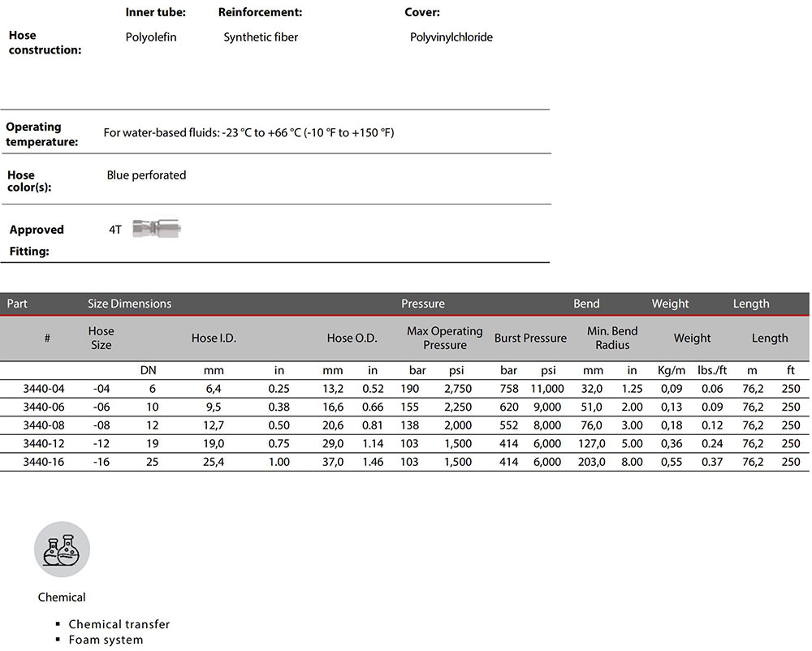Click the Foam system bullet item
This screenshot has width=812, height=651.
point(106,640)
